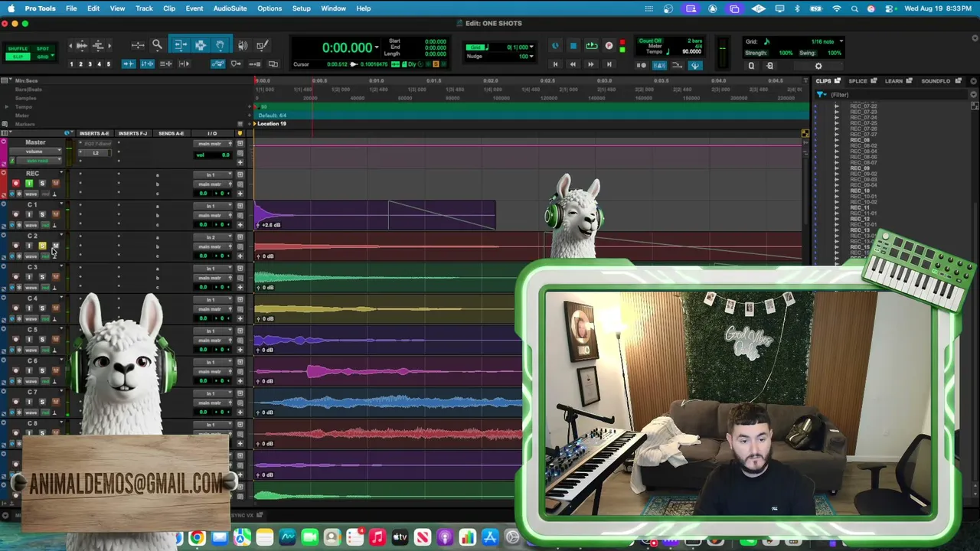Viewport: 980px width, 551px height.
Task: Click the transport Stop button
Action: tap(573, 47)
